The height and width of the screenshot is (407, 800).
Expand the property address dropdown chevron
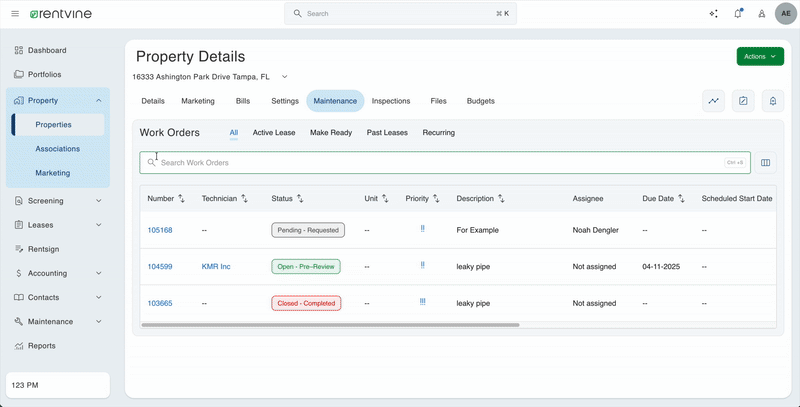click(x=284, y=77)
